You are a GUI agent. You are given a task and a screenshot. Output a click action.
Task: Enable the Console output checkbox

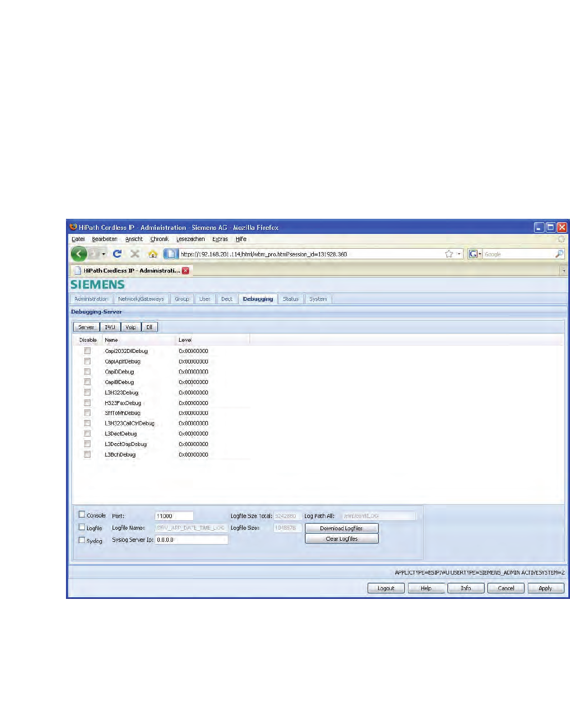click(82, 515)
